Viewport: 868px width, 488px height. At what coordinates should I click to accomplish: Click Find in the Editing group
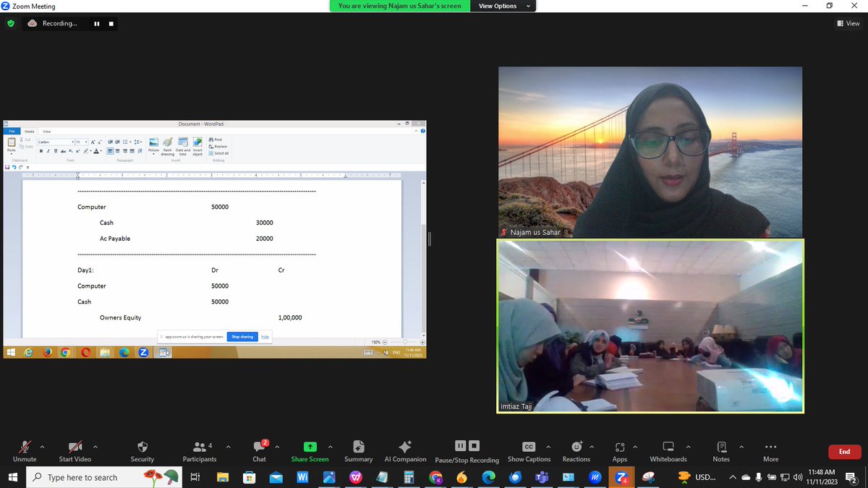click(x=215, y=140)
